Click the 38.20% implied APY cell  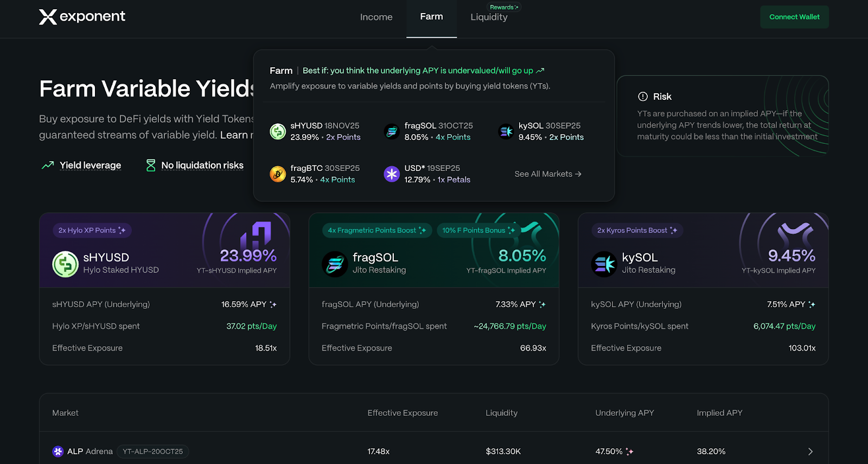[x=711, y=452]
